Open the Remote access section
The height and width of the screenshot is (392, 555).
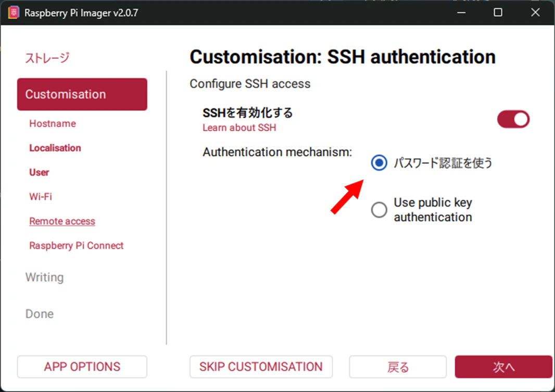(62, 221)
